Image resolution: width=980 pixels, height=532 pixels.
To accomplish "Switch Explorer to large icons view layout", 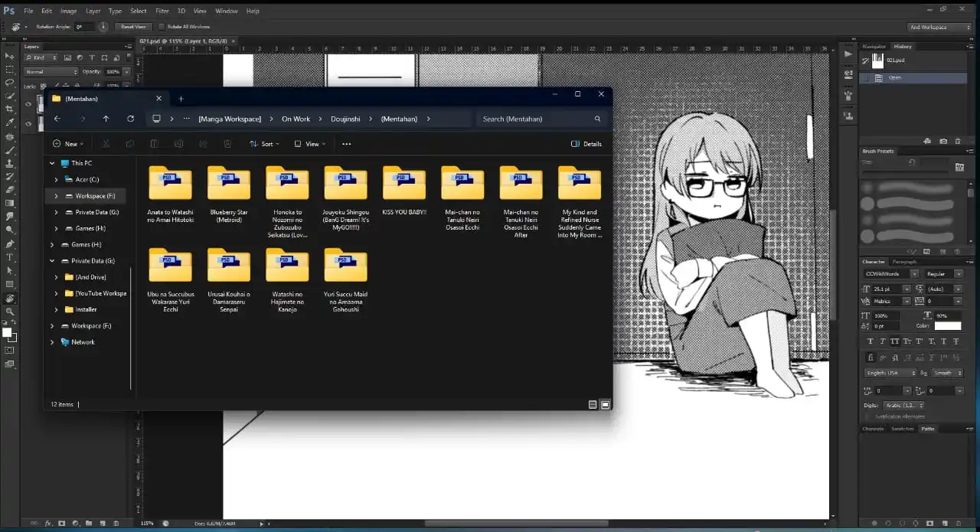I will [606, 404].
